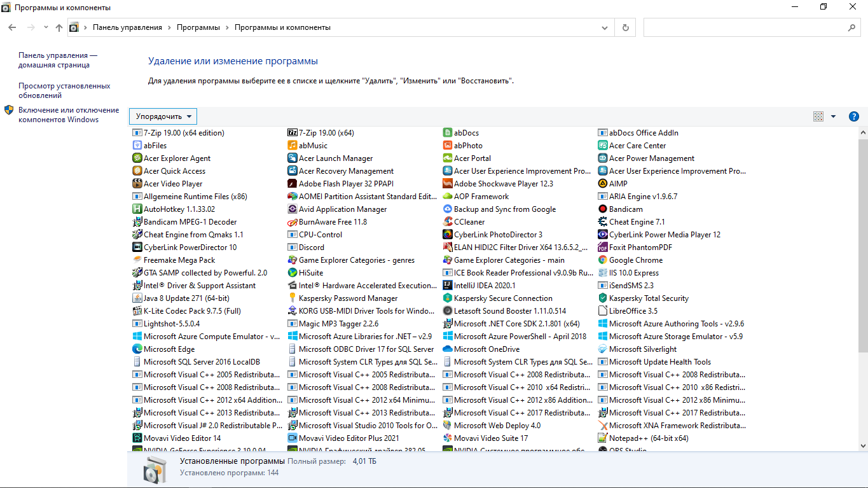
Task: Click the Java 8 Update 271 icon
Action: pyautogui.click(x=137, y=298)
